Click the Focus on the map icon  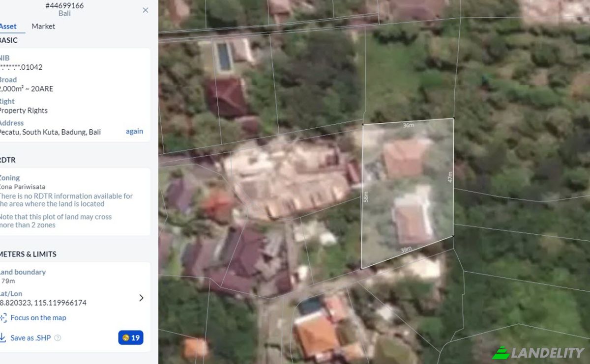(x=3, y=318)
